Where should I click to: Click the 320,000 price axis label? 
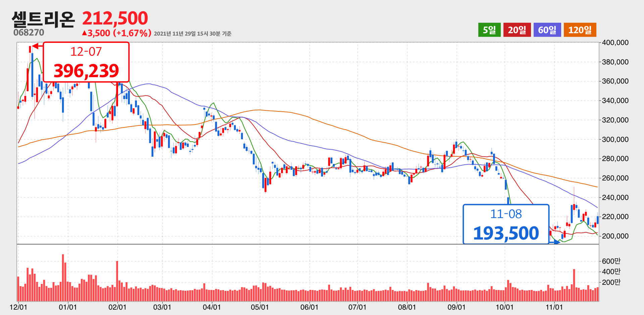[615, 120]
